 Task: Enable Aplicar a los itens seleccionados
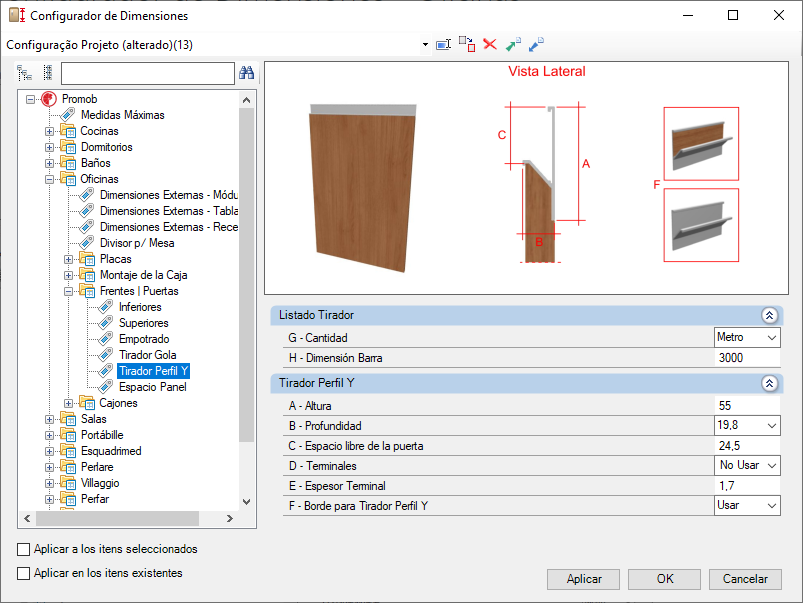pyautogui.click(x=23, y=549)
